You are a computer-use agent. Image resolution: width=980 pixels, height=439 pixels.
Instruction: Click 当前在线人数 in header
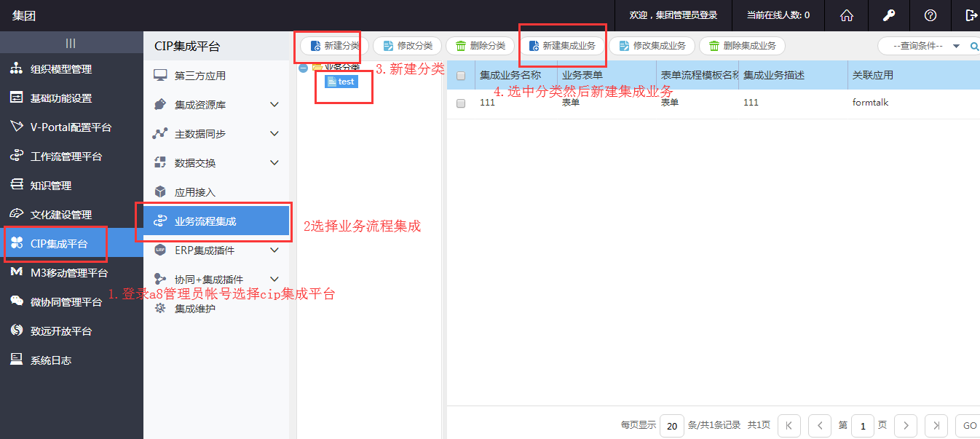(778, 15)
